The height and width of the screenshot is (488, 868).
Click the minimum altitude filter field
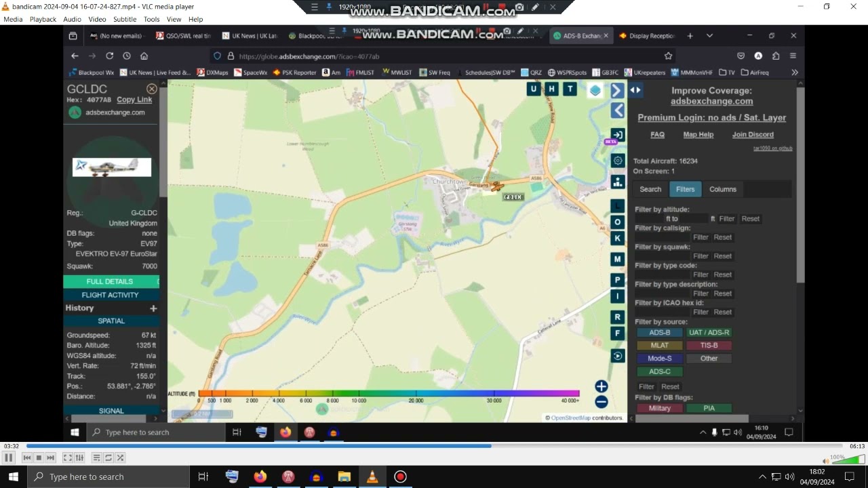[x=650, y=219]
